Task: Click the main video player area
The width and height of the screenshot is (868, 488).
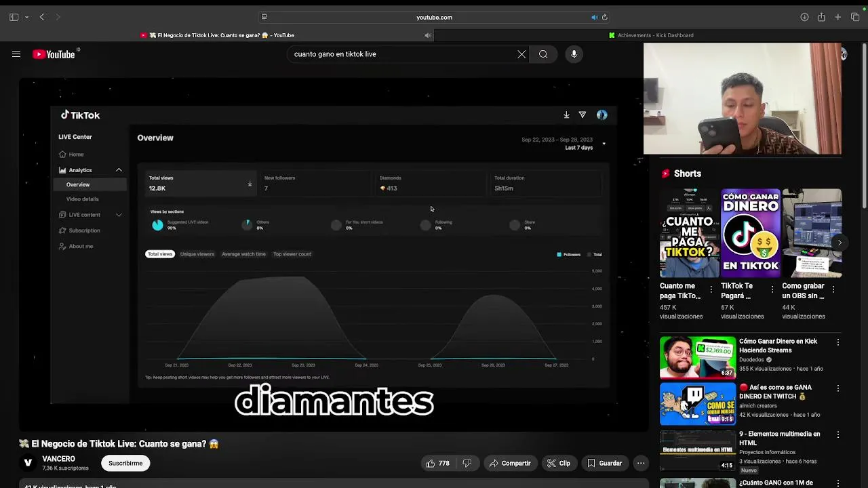Action: [334, 255]
